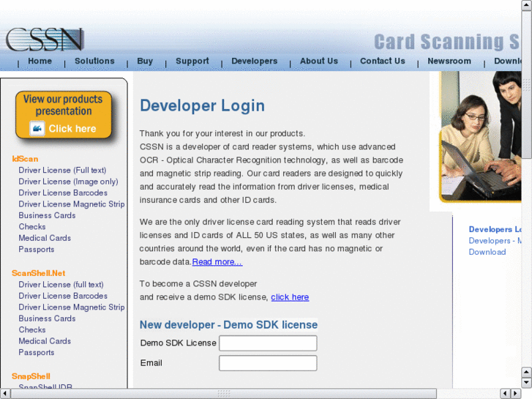Image resolution: width=532 pixels, height=399 pixels.
Task: Open the products presentation camera icon
Action: coord(37,128)
